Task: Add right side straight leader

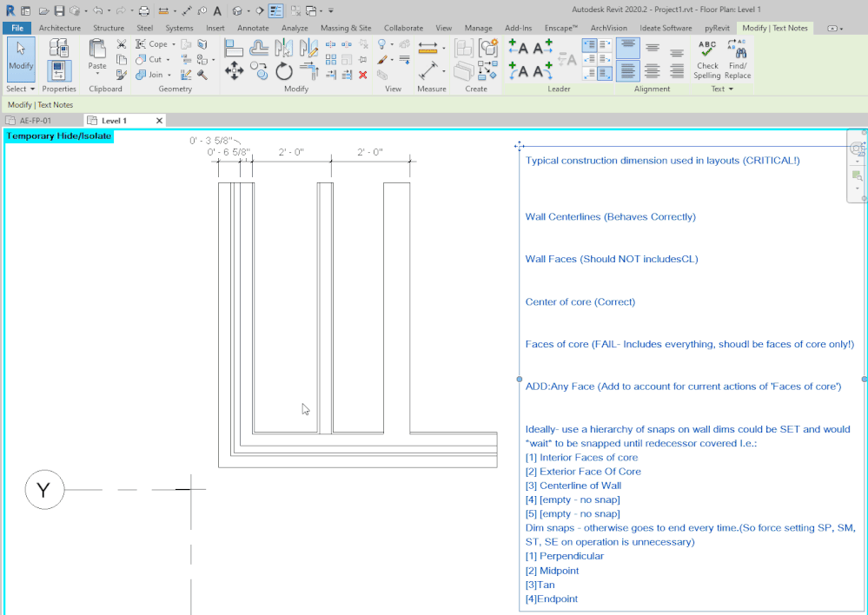Action: (542, 48)
